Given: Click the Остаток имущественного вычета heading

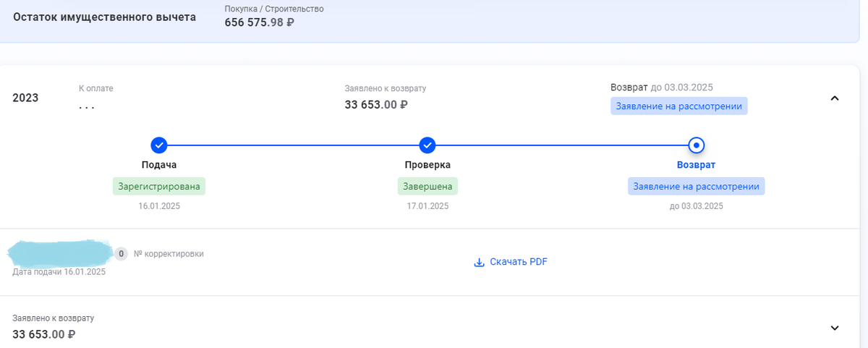Looking at the screenshot, I should [105, 17].
